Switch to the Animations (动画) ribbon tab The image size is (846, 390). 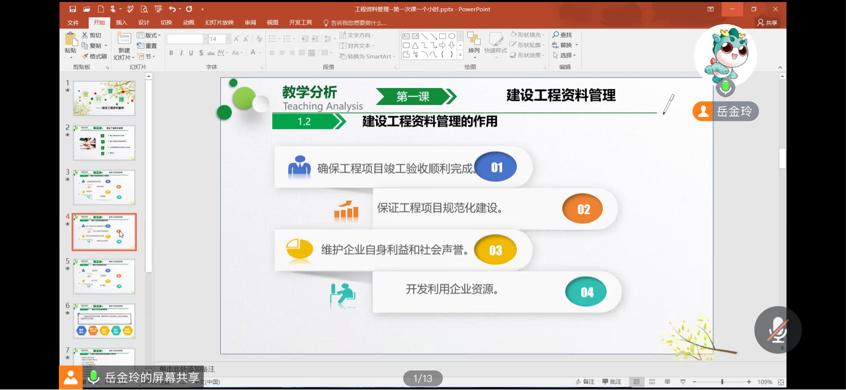point(188,23)
